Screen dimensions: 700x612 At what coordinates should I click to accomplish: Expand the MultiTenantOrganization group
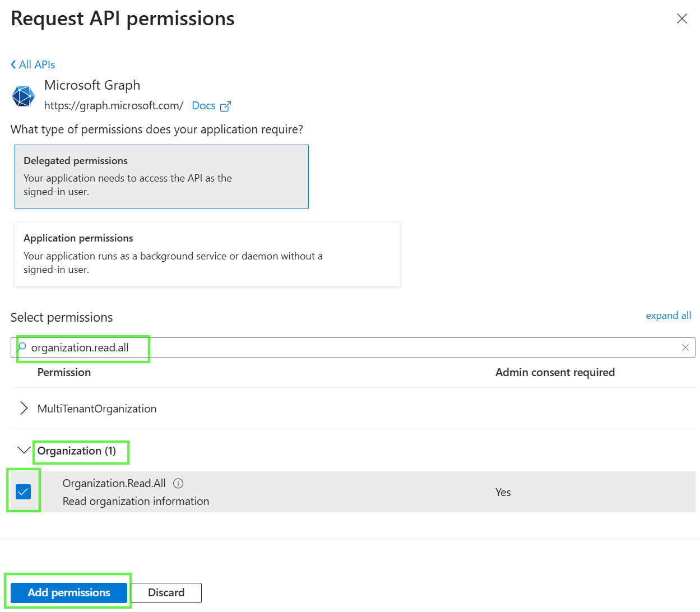[24, 409]
